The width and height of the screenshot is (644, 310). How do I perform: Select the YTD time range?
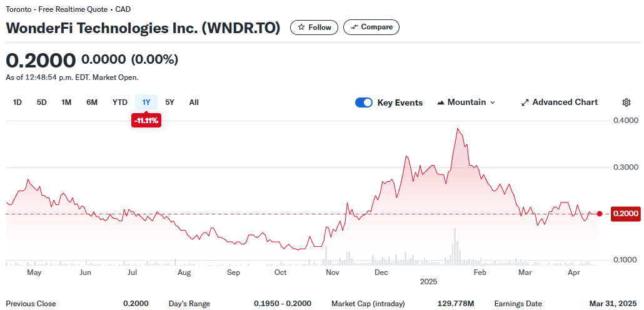[x=120, y=102]
